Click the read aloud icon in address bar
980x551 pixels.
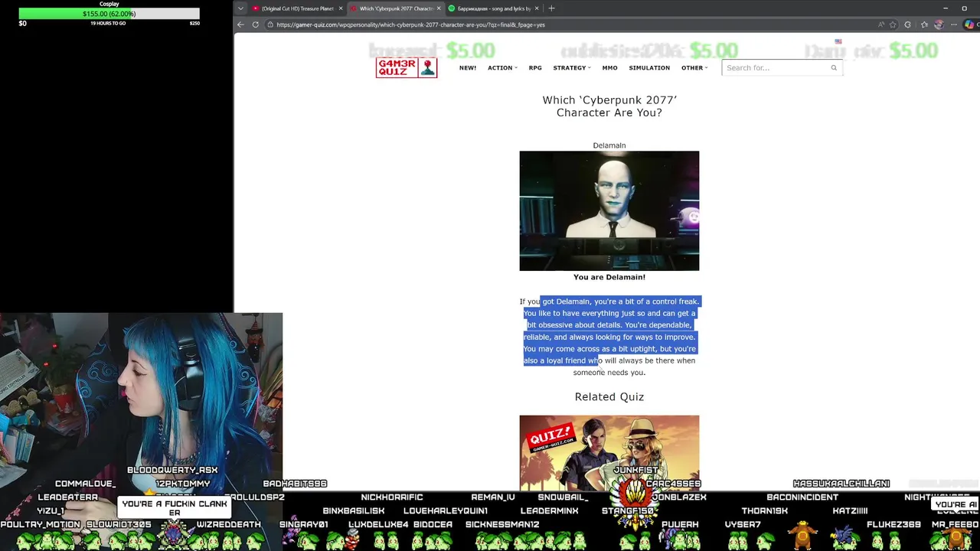[881, 24]
